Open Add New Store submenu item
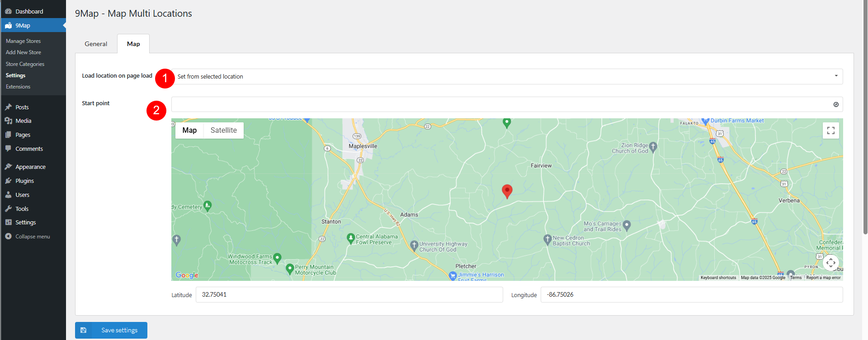This screenshot has width=868, height=340. point(24,52)
